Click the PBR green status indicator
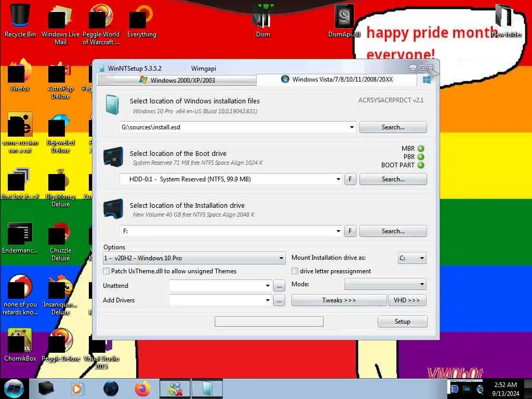 coord(421,157)
